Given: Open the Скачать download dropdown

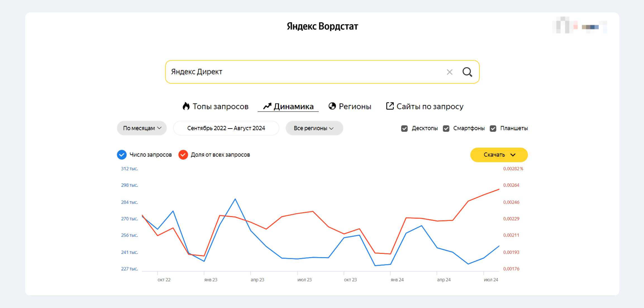Looking at the screenshot, I should [x=499, y=155].
